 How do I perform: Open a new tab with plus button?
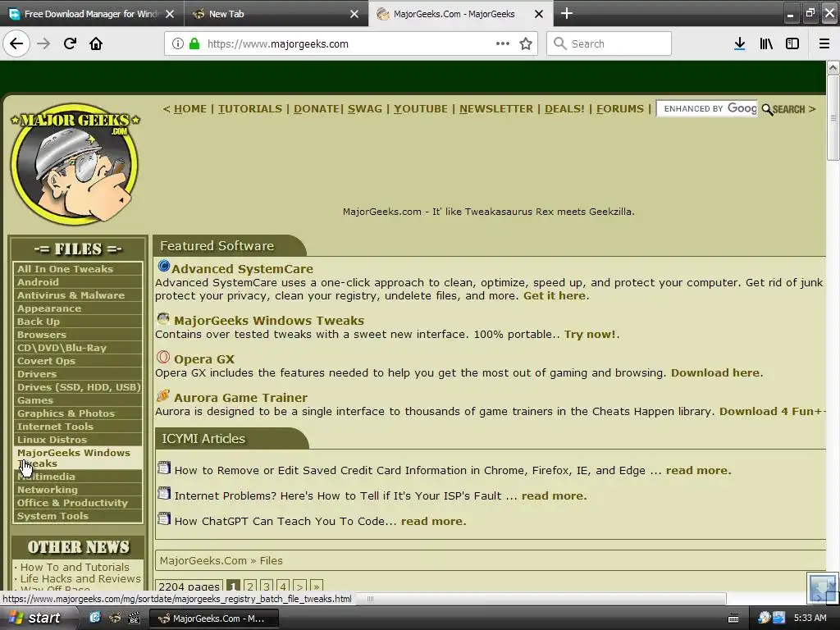click(566, 13)
